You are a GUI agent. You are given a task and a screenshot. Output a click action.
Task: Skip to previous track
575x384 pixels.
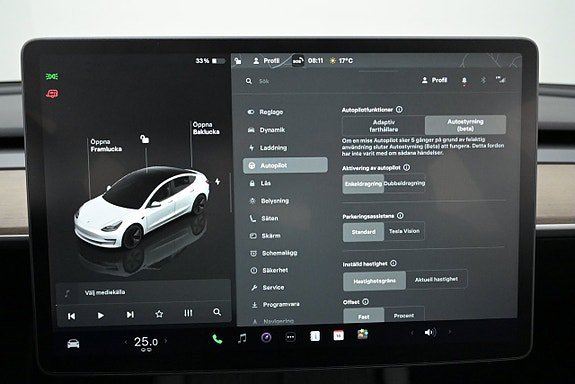click(72, 316)
